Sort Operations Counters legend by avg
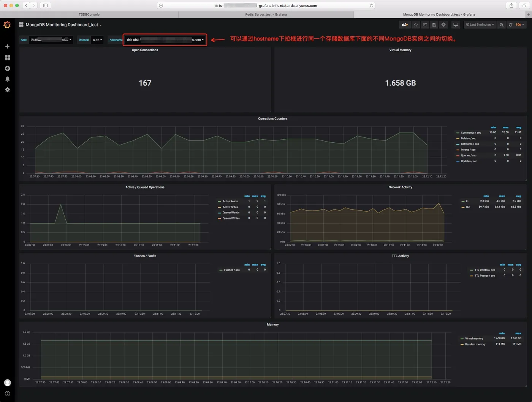The width and height of the screenshot is (532, 402). pyautogui.click(x=519, y=128)
